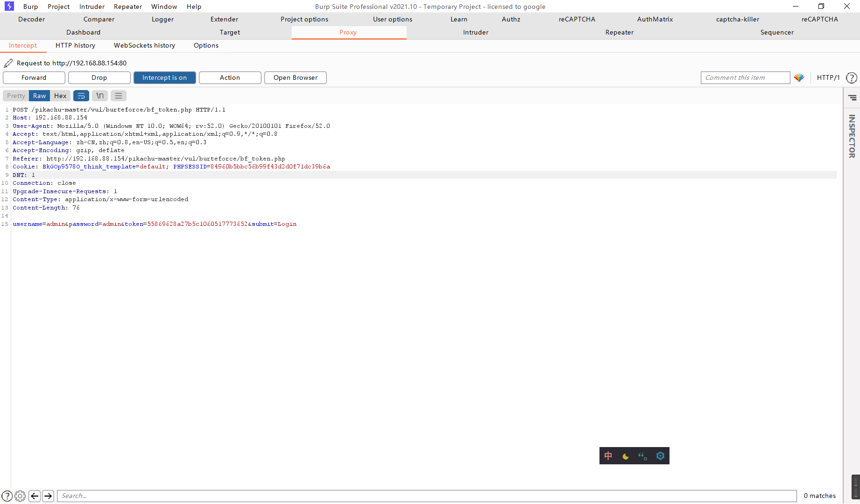Switch request view to Pretty mode
Screen dimensions: 860x504
tap(15, 96)
